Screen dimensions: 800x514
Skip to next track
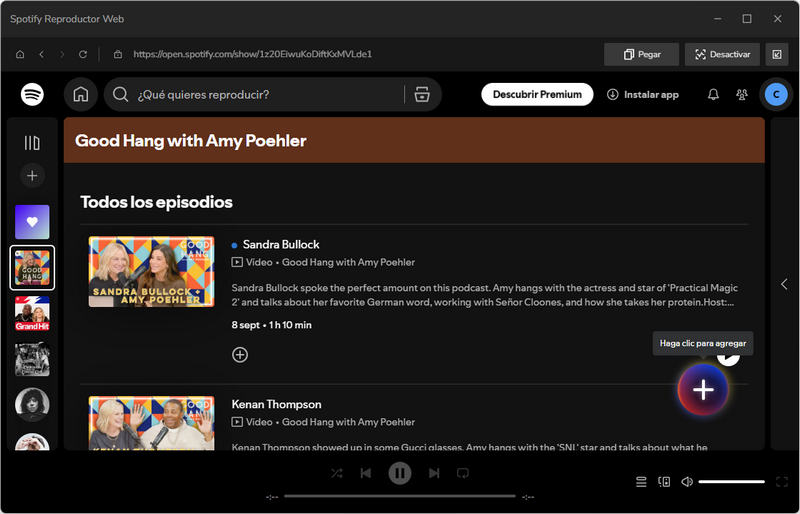pos(434,473)
